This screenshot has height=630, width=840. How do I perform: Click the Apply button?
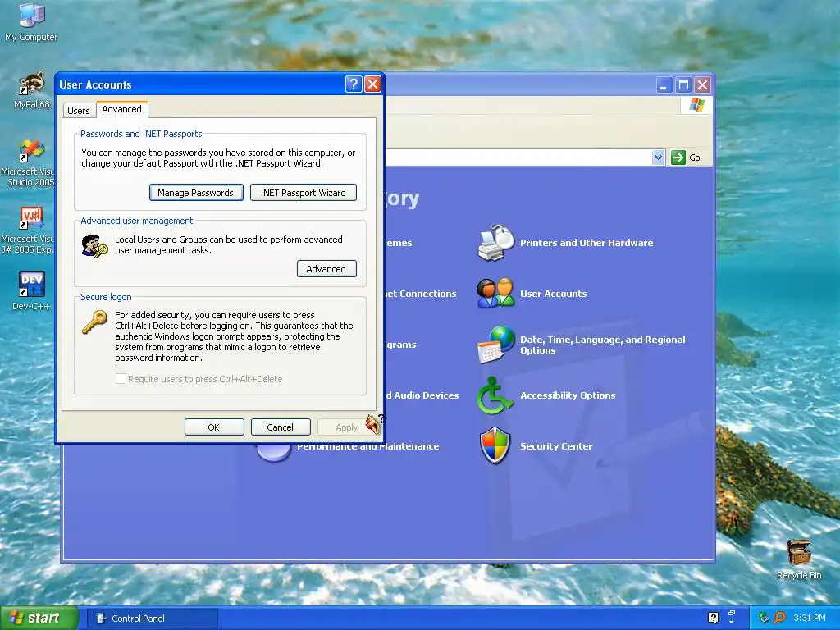347,427
